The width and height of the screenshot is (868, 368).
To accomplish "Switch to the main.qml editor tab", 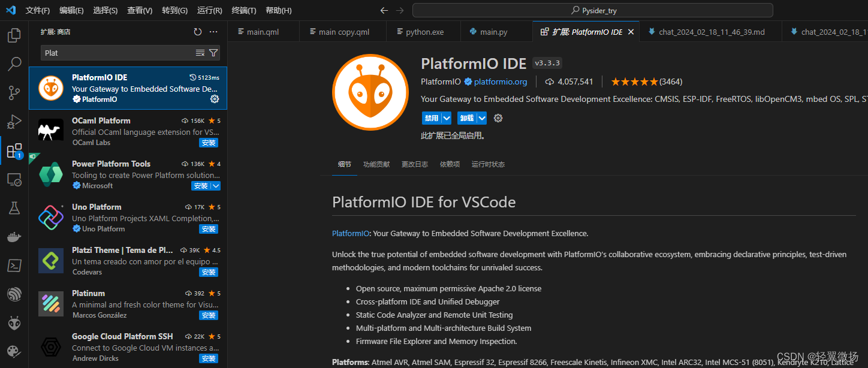I will [x=264, y=32].
